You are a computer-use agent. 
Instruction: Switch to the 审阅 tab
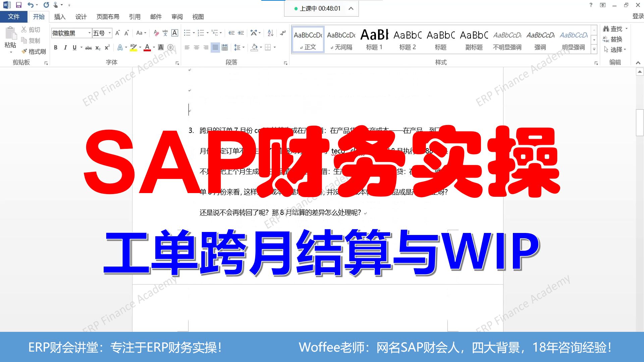(x=177, y=17)
